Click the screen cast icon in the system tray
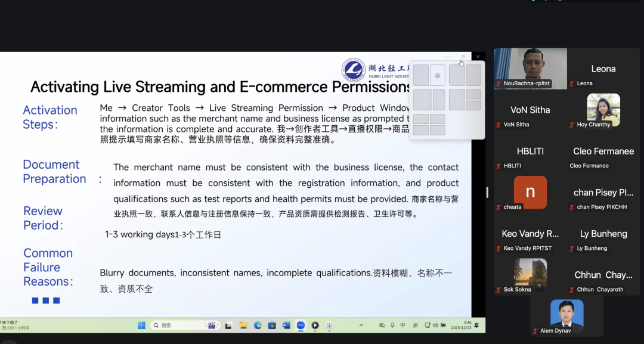 click(x=427, y=326)
